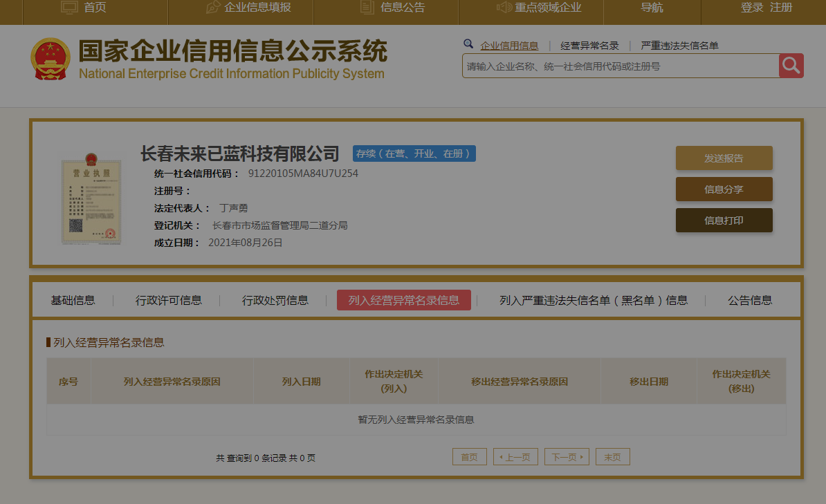The height and width of the screenshot is (504, 826).
Task: Click the 首页 pagination button
Action: [x=469, y=456]
